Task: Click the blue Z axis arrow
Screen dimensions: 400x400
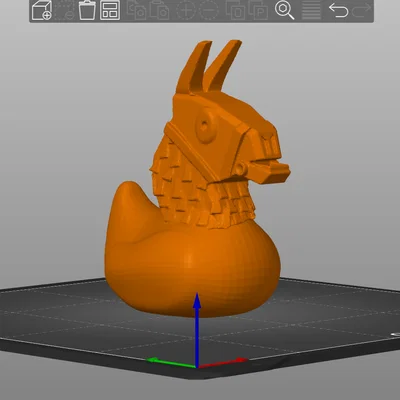Action: pos(197,330)
